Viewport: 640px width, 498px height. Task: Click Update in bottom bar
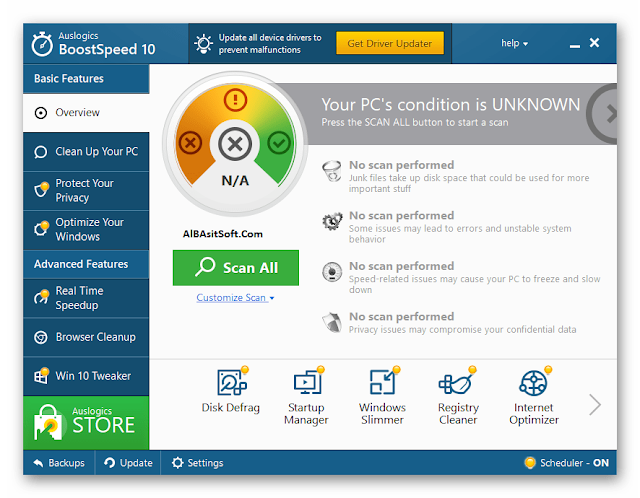click(x=128, y=462)
